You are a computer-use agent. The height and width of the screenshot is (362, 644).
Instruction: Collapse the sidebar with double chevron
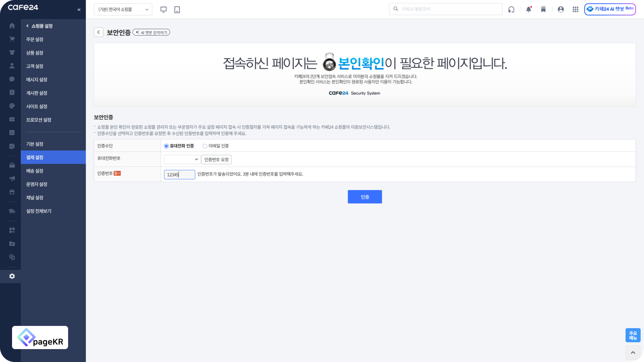tap(79, 10)
